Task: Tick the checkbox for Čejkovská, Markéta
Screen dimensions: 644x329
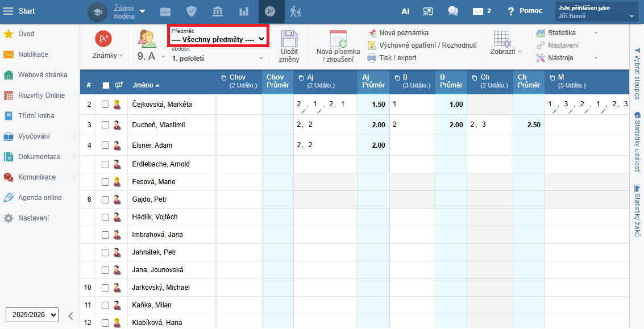Action: [105, 105]
